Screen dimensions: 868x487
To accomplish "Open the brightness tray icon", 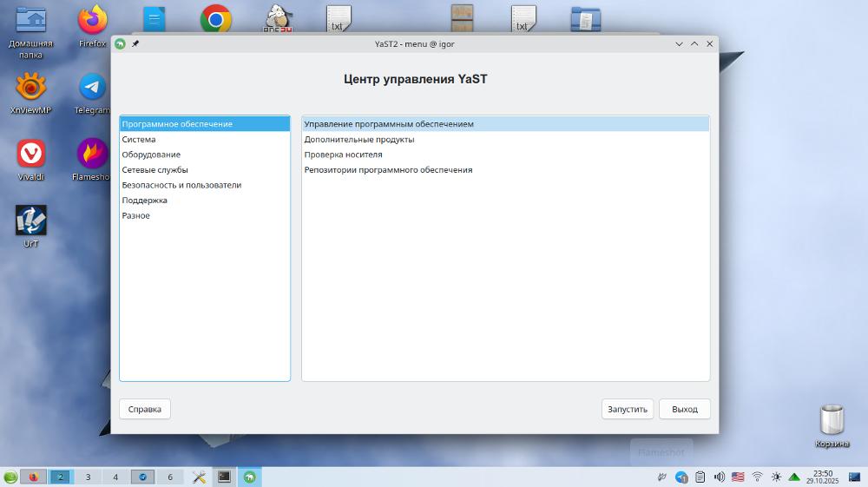I will tap(776, 477).
